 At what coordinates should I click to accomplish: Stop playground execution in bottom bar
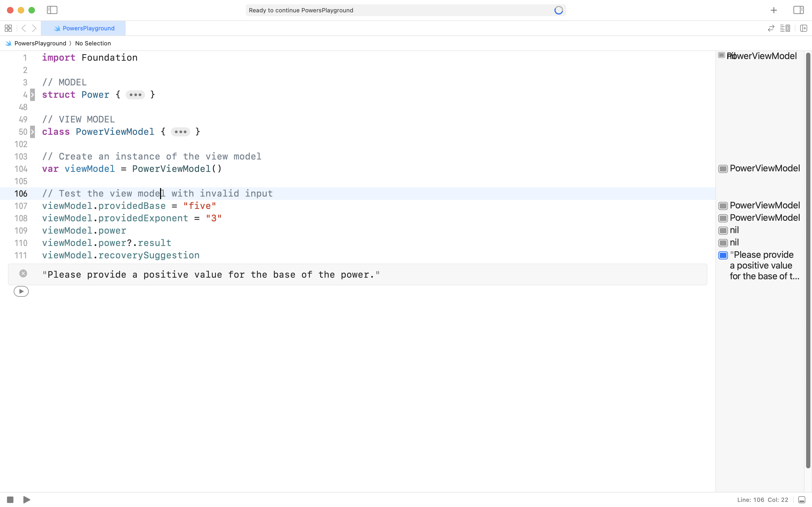point(10,500)
